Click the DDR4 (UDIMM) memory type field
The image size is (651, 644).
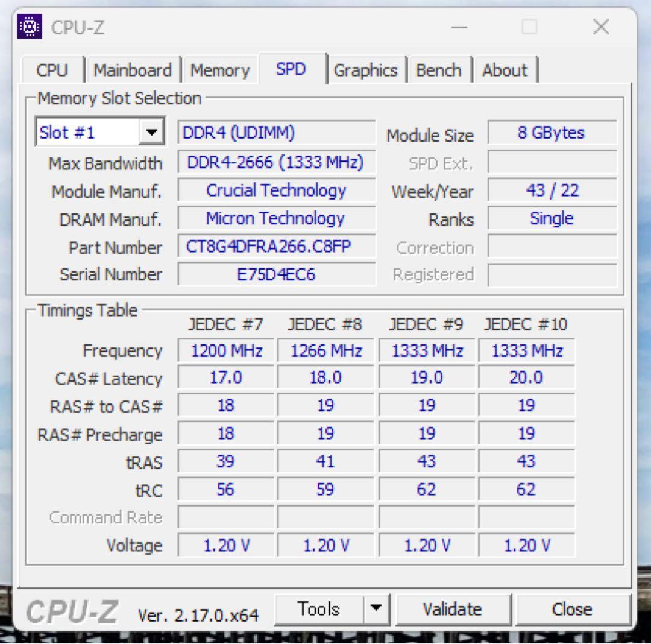(277, 133)
